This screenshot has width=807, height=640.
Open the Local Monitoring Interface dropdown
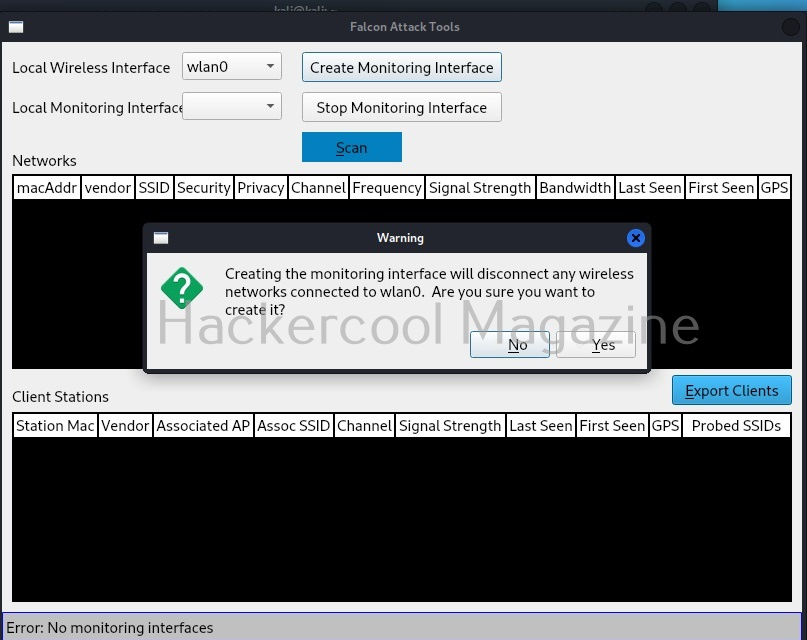click(232, 106)
